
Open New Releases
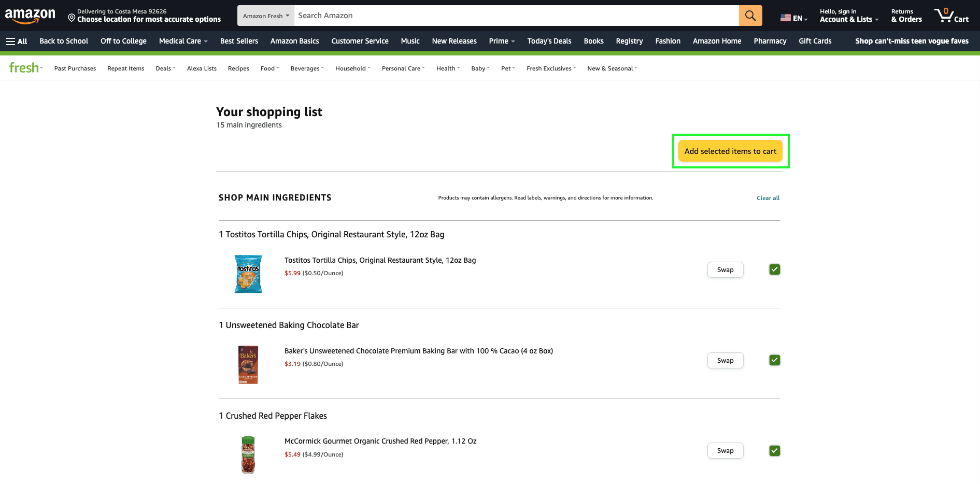point(454,41)
